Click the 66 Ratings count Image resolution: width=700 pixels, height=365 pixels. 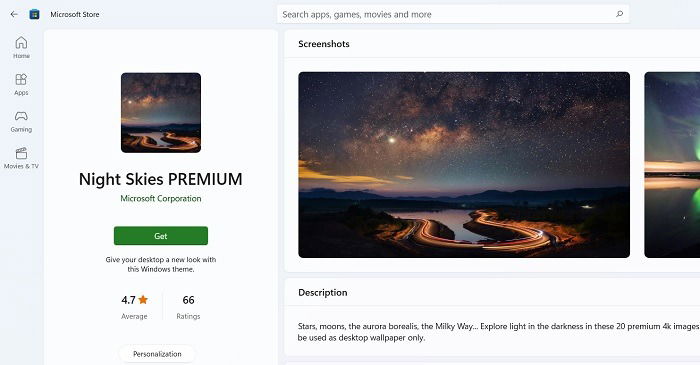(x=188, y=307)
